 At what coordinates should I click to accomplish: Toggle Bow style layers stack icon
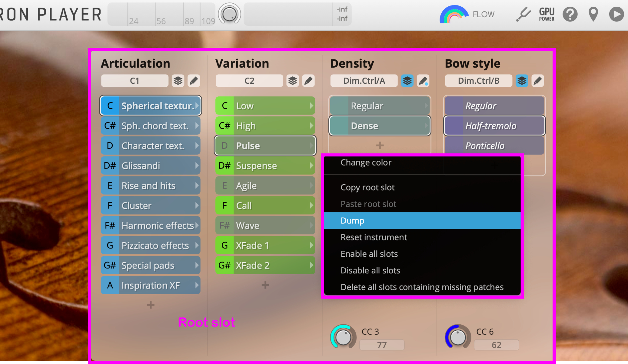click(x=522, y=81)
